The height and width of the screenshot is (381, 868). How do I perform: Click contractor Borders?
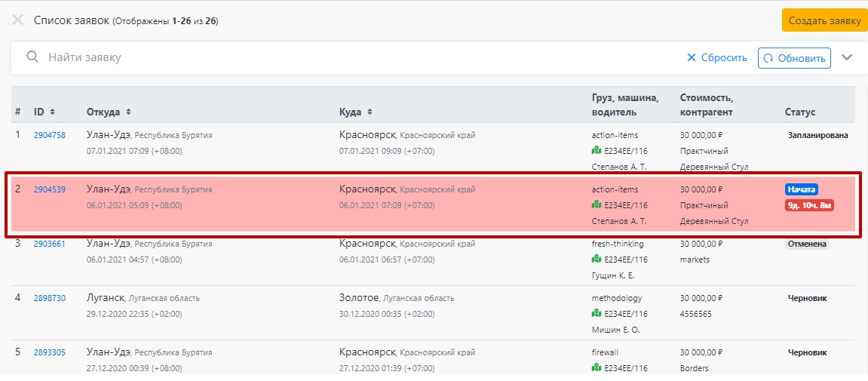click(694, 367)
